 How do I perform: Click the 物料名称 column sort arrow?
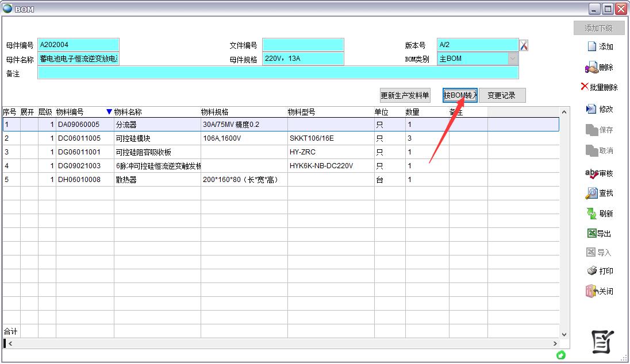[x=109, y=112]
